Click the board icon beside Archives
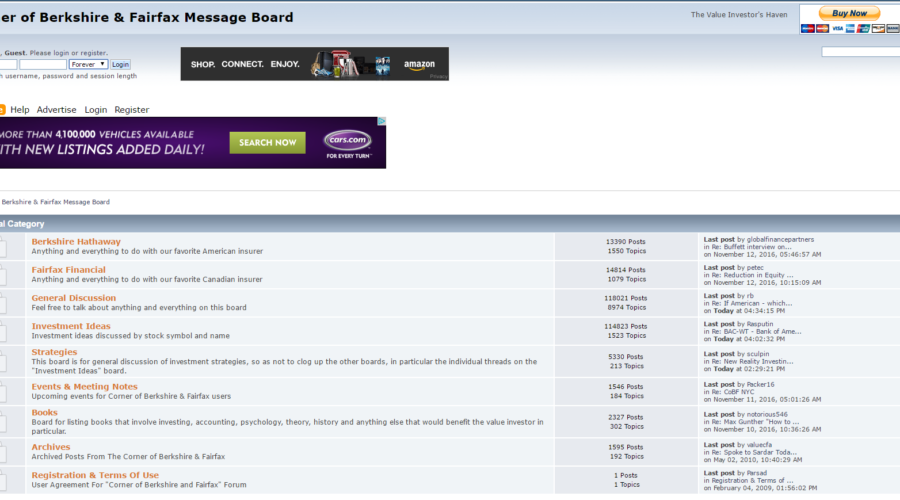Viewport: 900px width, 500px height. (x=3, y=452)
